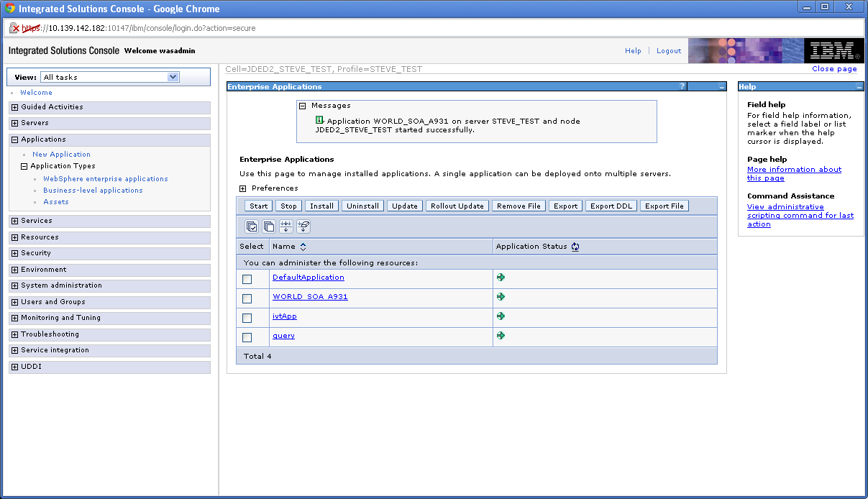Click DefaultApplication started status arrow
868x499 pixels.
501,277
